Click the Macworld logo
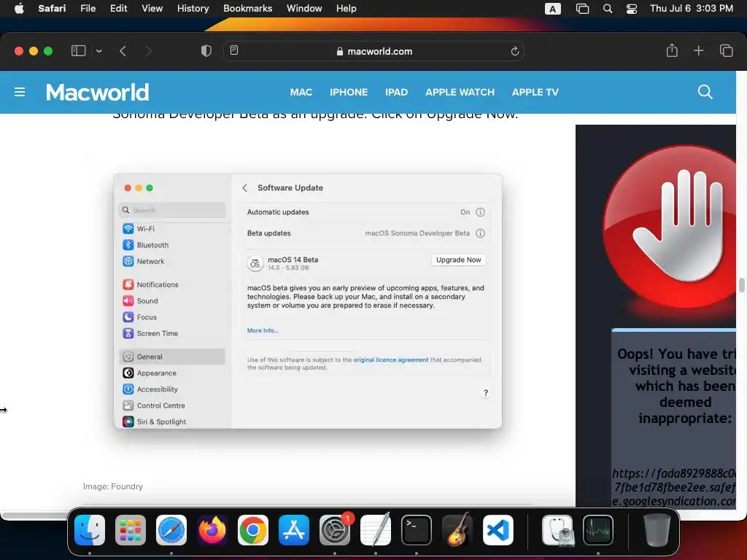 point(97,93)
